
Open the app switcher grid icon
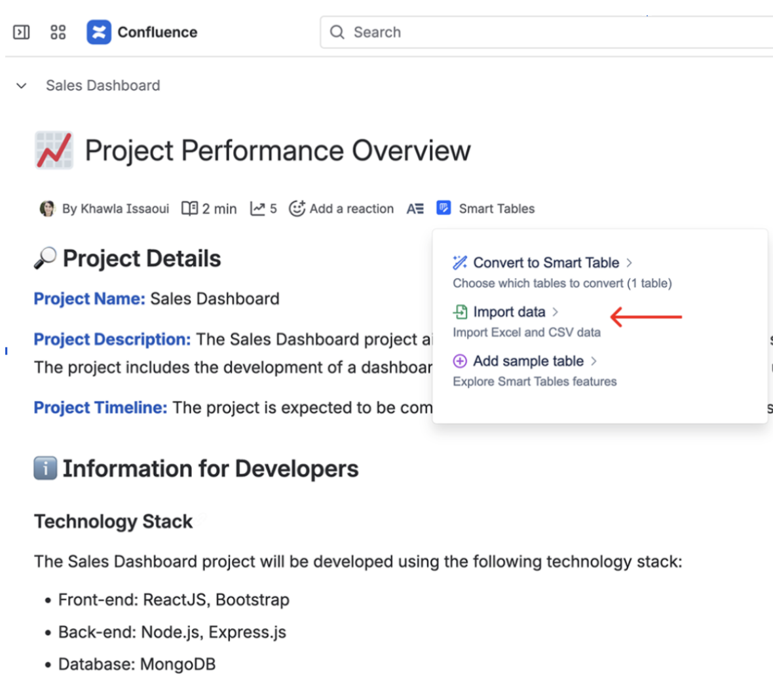pos(58,32)
